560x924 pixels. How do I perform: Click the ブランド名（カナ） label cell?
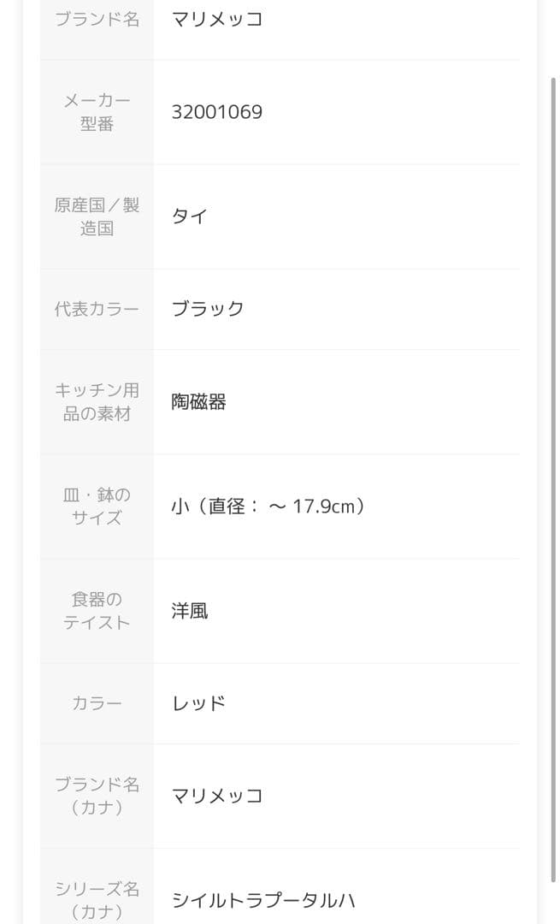(97, 796)
